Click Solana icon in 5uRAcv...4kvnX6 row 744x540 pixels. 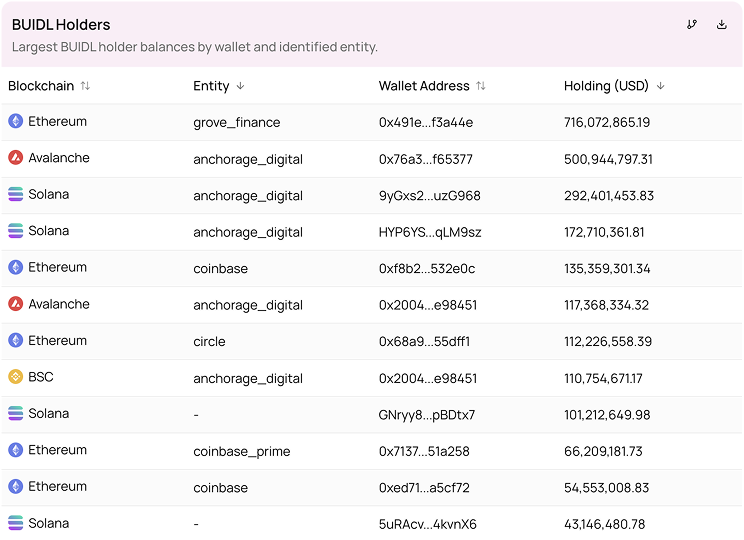[16, 523]
